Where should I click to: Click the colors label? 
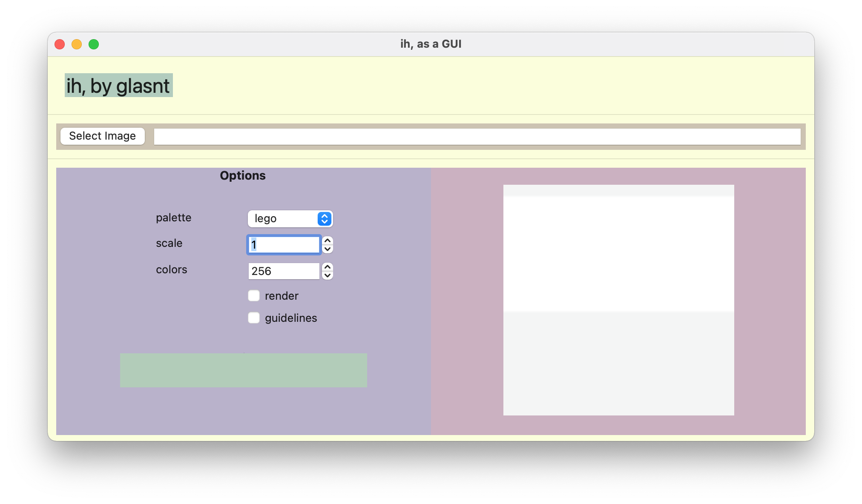coord(172,270)
